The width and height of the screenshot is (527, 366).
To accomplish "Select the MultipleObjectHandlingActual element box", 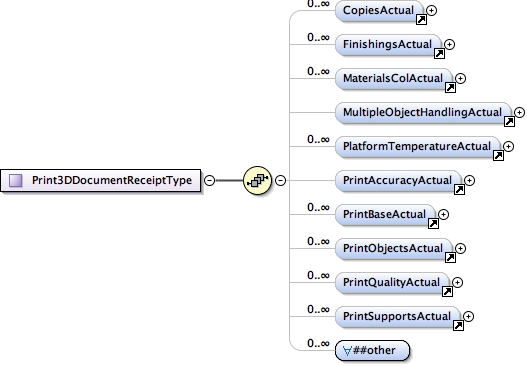I will 423,113.
